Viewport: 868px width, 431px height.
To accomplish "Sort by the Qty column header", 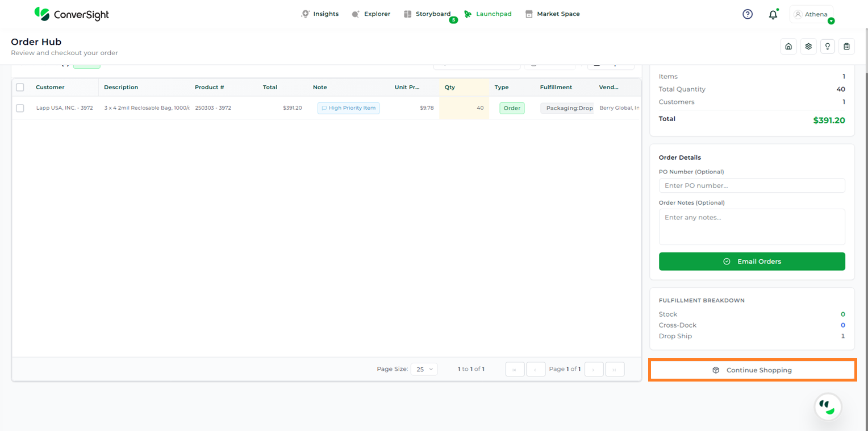I will (x=450, y=87).
